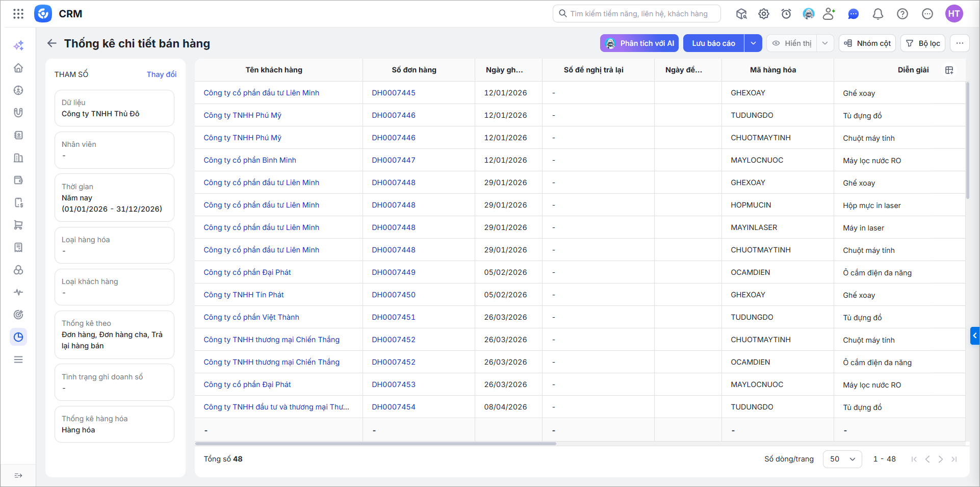The width and height of the screenshot is (980, 487).
Task: Open the blue chat messages icon
Action: (x=854, y=14)
